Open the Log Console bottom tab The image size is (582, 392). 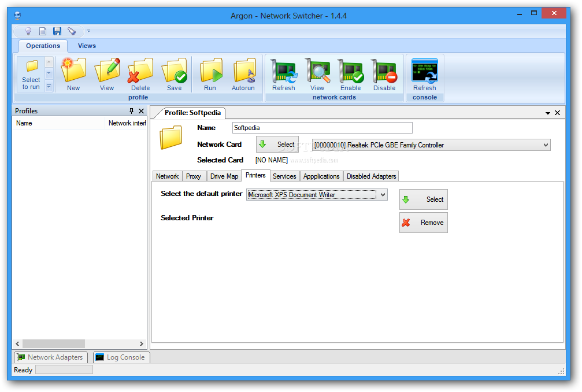pyautogui.click(x=121, y=357)
